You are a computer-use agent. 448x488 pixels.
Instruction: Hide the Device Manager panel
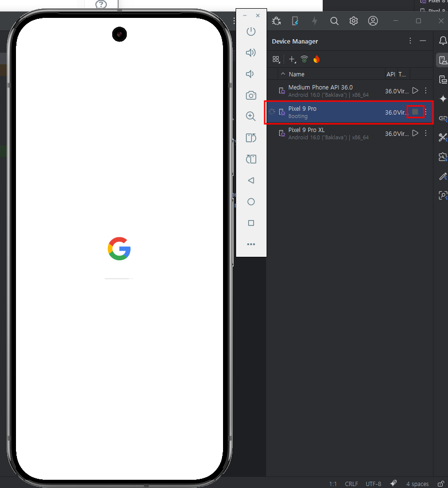[423, 41]
